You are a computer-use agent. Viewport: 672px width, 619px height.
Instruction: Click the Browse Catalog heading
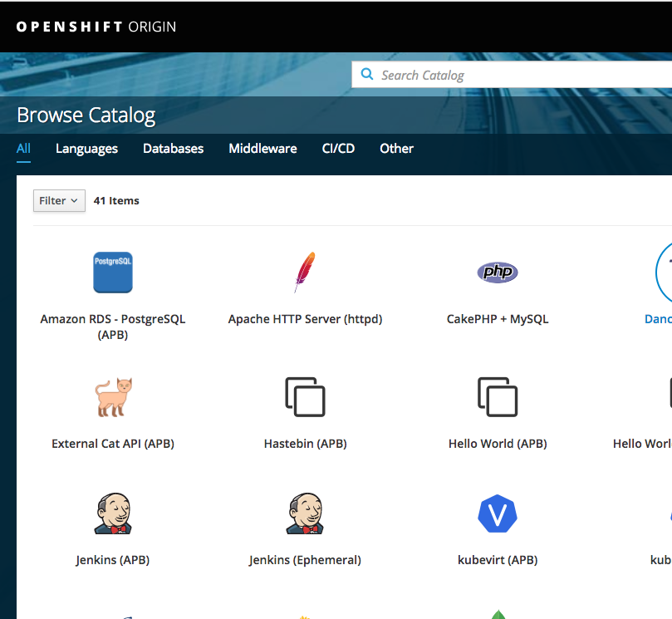86,115
